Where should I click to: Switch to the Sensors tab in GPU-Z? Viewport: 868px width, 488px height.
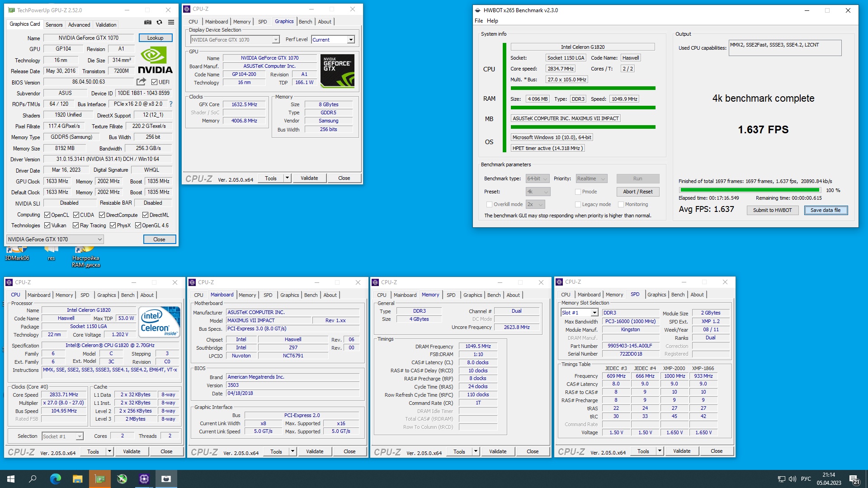click(54, 25)
